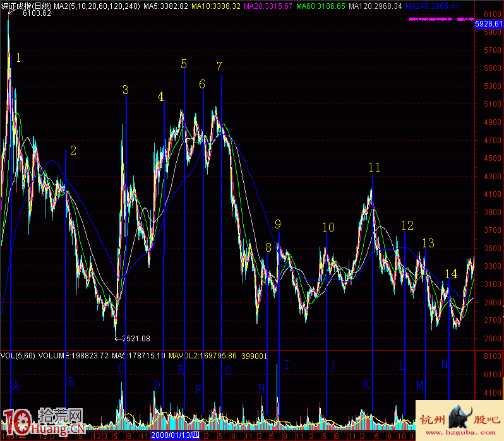Select 3500 on the price axis

click(x=493, y=249)
